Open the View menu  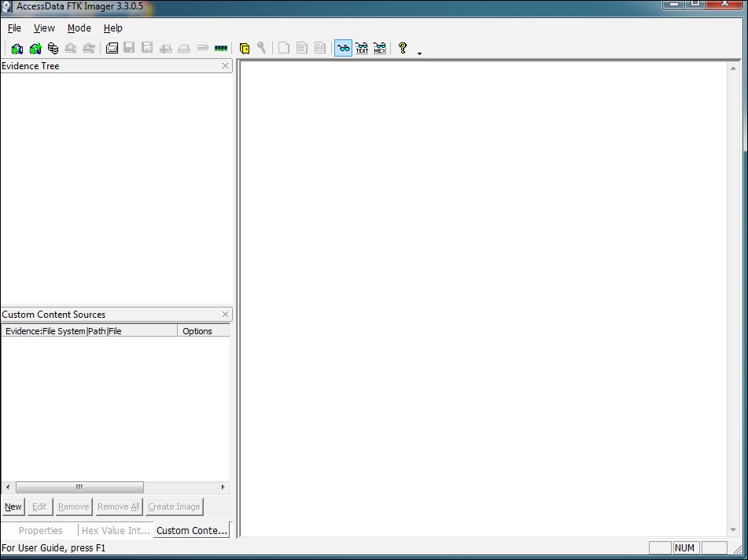click(x=44, y=28)
